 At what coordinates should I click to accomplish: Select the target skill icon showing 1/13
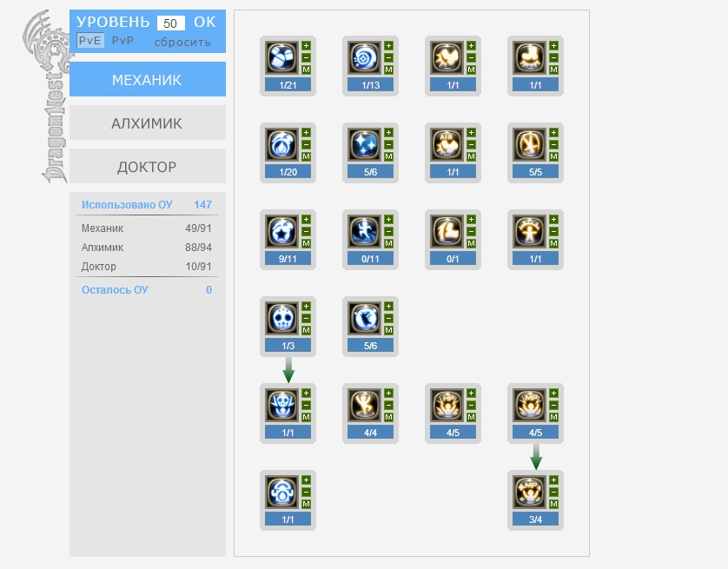click(x=365, y=58)
